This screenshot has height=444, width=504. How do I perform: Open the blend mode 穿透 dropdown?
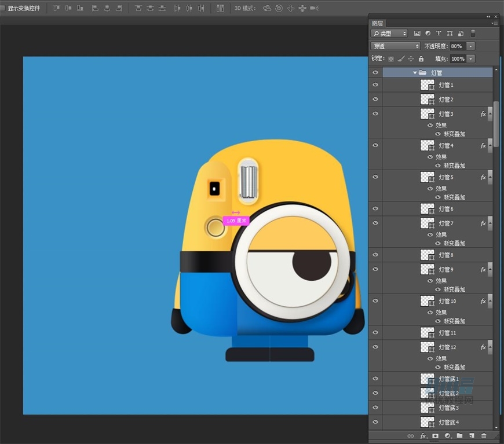tap(396, 46)
